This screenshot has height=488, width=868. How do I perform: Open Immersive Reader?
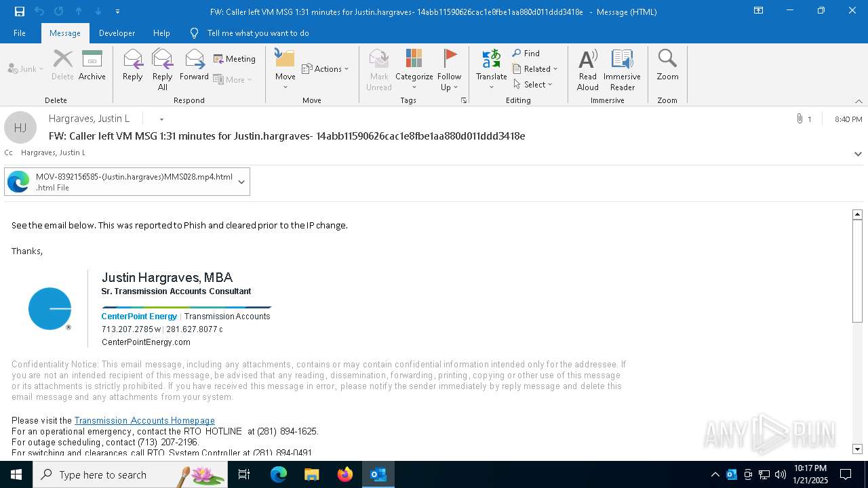[x=622, y=69]
